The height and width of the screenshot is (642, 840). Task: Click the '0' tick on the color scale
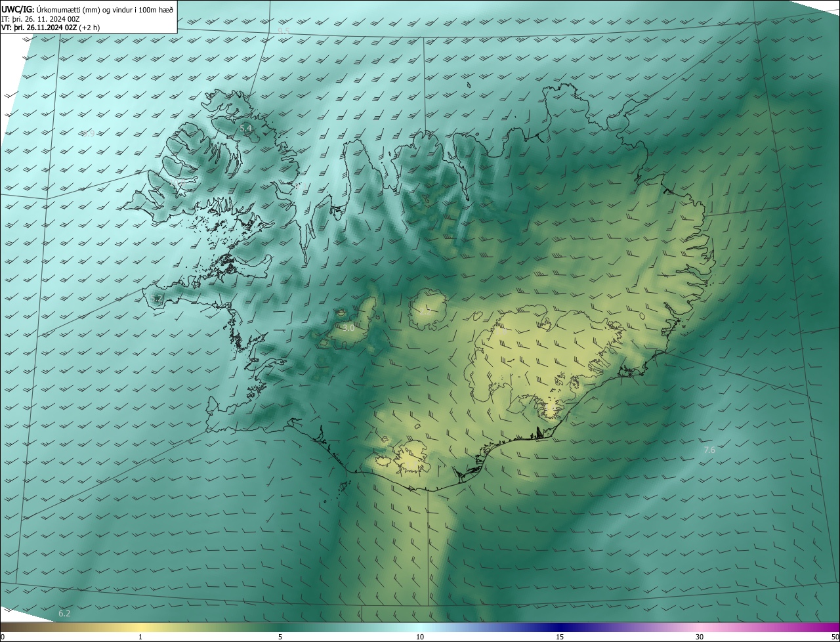[x=3, y=637]
